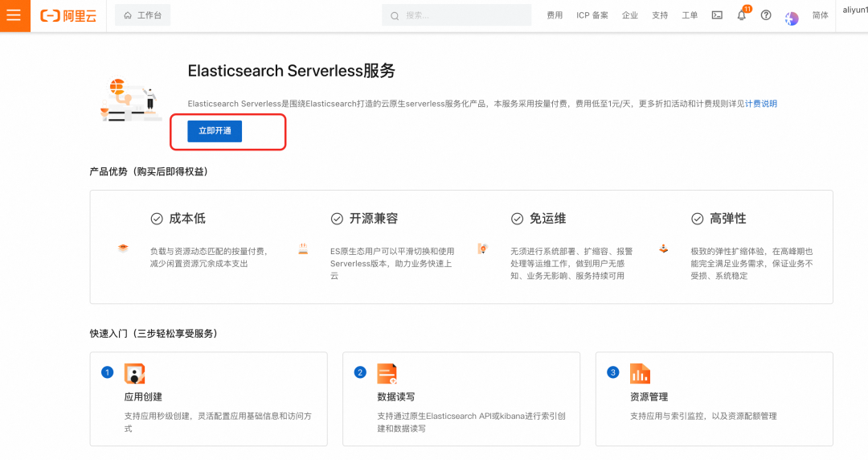Click the small icon left of 成本低 description

[123, 248]
